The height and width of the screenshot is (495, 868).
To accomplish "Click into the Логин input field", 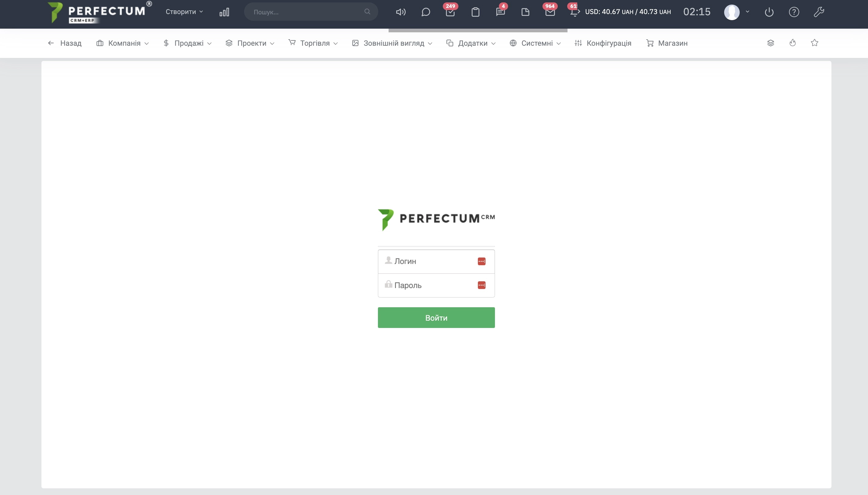I will tap(436, 262).
